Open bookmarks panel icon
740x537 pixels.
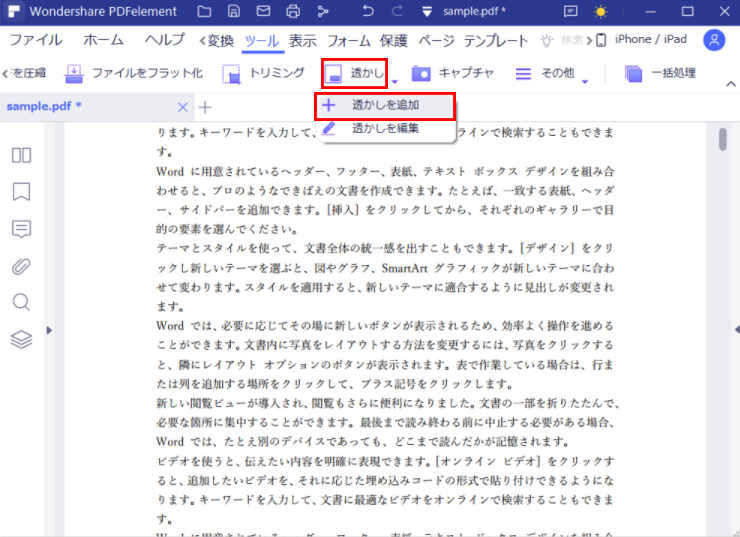[21, 192]
